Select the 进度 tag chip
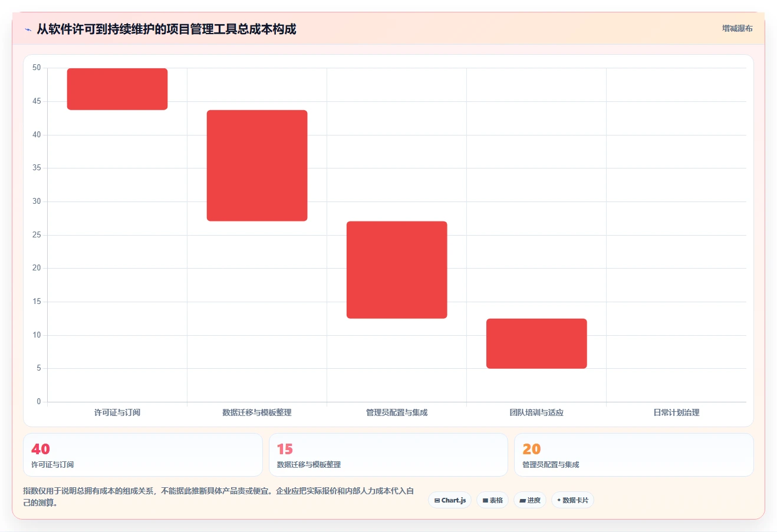Viewport: 777px width, 532px height. (x=530, y=500)
